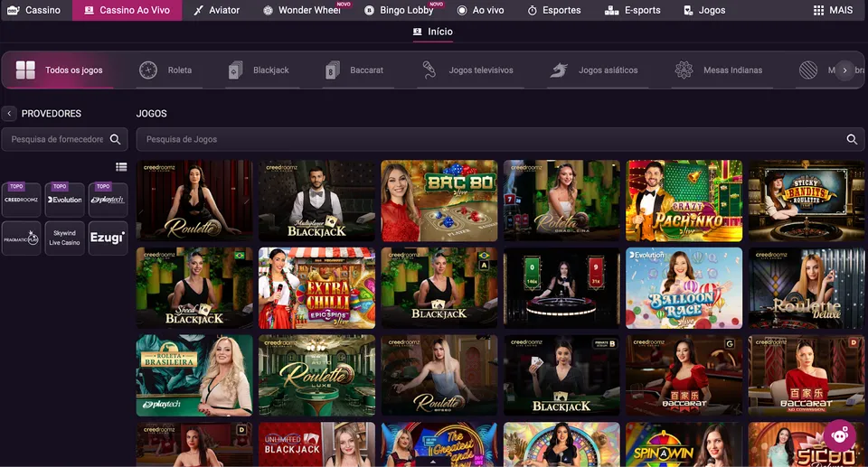Click the Roleta wheel icon
Screen dimensions: 868x467
[x=147, y=70]
